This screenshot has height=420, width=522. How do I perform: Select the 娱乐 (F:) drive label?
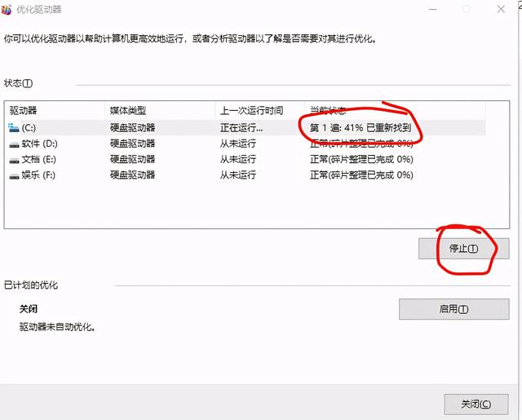tap(38, 175)
